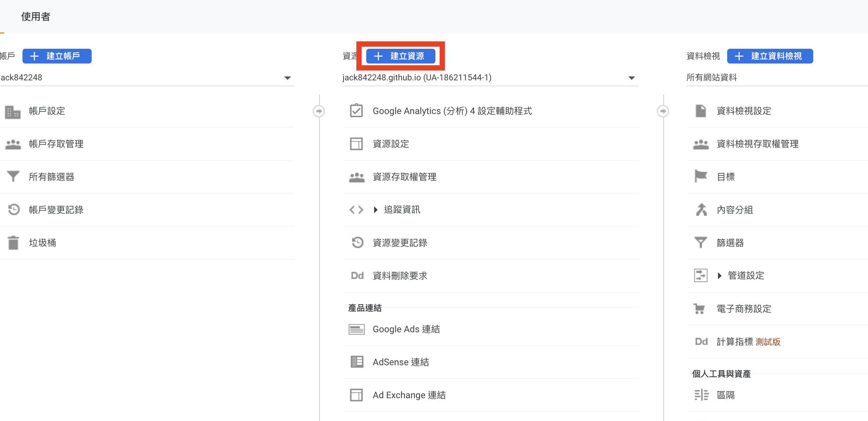Click the Dd icon beside 資料刪除要求

357,276
